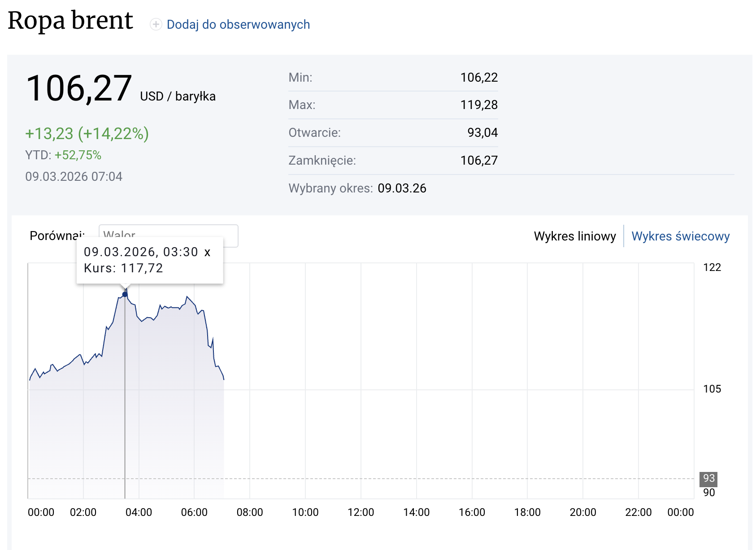The height and width of the screenshot is (550, 756).
Task: Click the 08:00 time axis label
Action: (250, 512)
